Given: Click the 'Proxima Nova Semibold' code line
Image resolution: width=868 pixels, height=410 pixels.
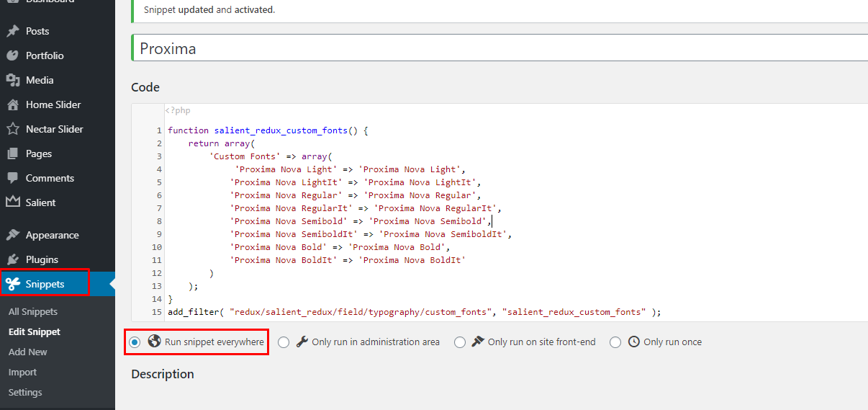Looking at the screenshot, I should [361, 221].
